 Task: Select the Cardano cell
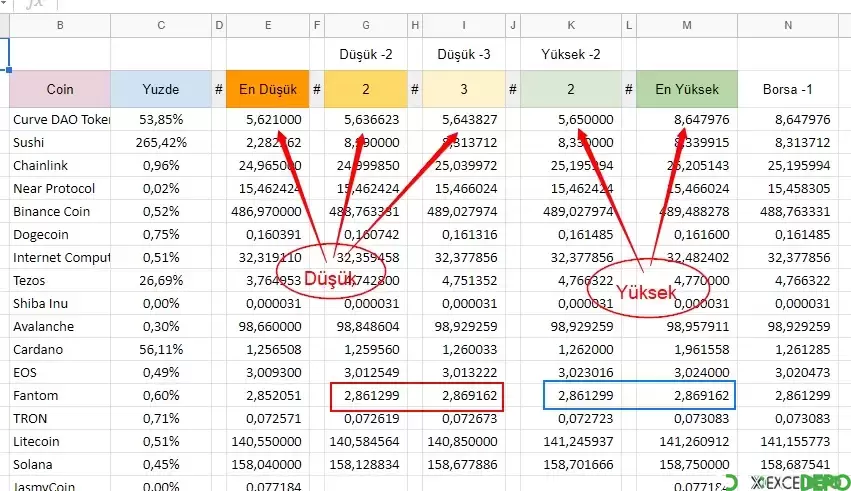coord(60,349)
